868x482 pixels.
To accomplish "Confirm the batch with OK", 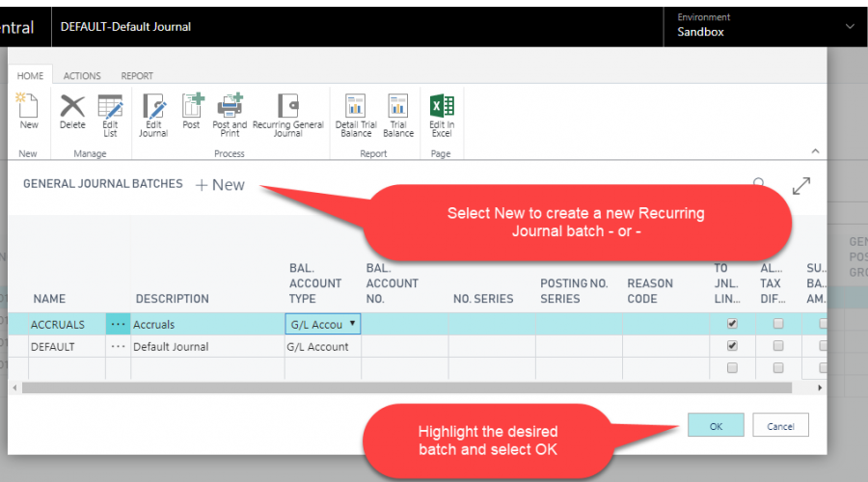I will [716, 425].
